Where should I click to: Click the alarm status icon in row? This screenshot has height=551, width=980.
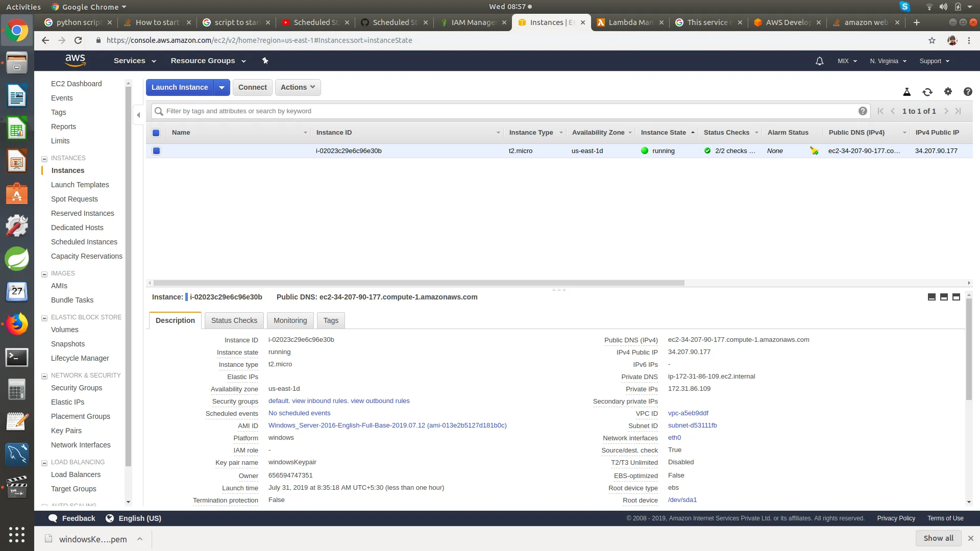click(814, 151)
